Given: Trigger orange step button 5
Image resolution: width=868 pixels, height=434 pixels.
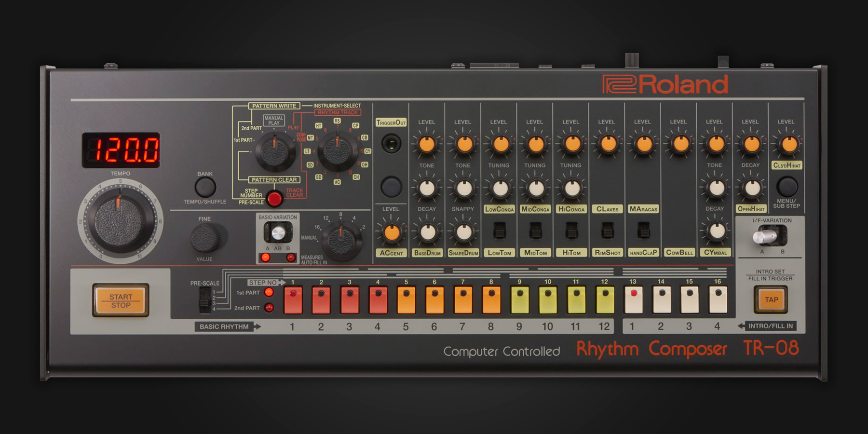Looking at the screenshot, I should (407, 299).
